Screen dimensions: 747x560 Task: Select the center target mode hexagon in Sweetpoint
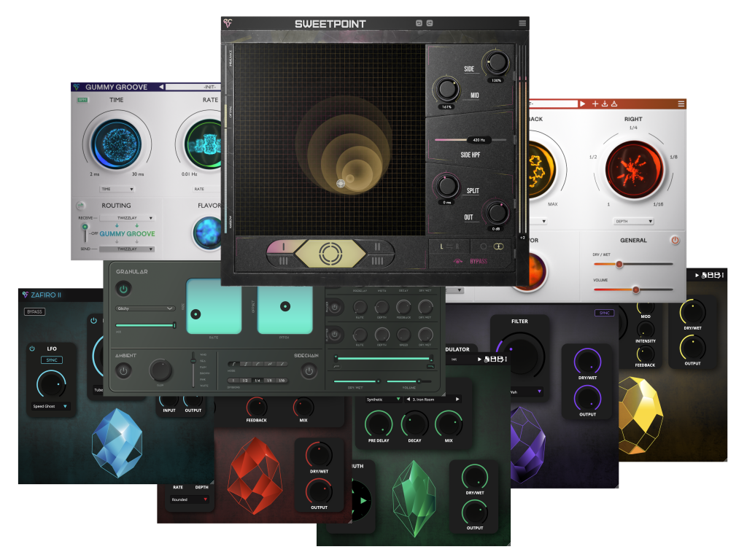330,253
